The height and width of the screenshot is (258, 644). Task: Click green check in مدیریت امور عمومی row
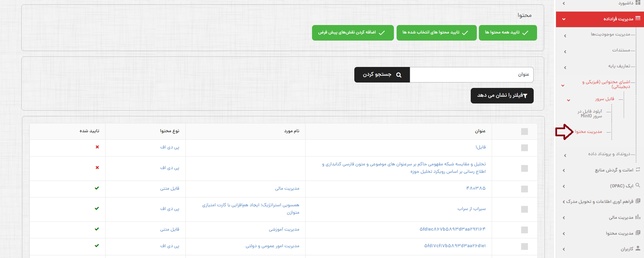pos(97,245)
